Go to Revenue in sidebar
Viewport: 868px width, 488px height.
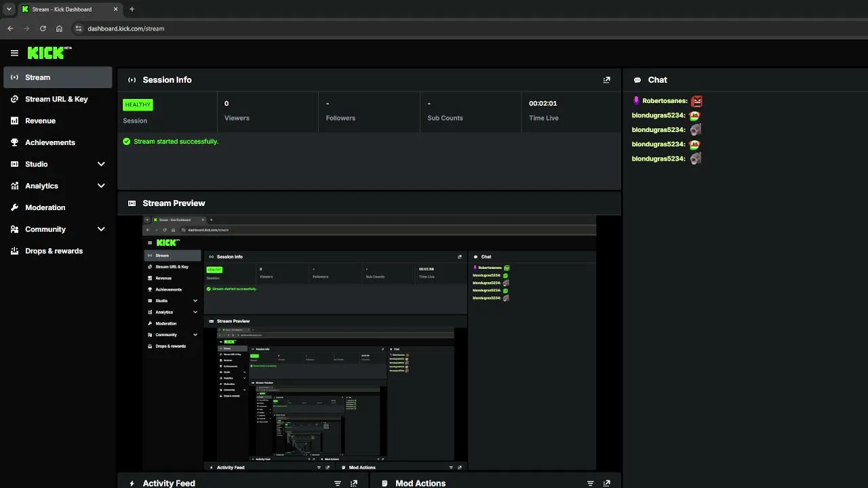pyautogui.click(x=58, y=121)
